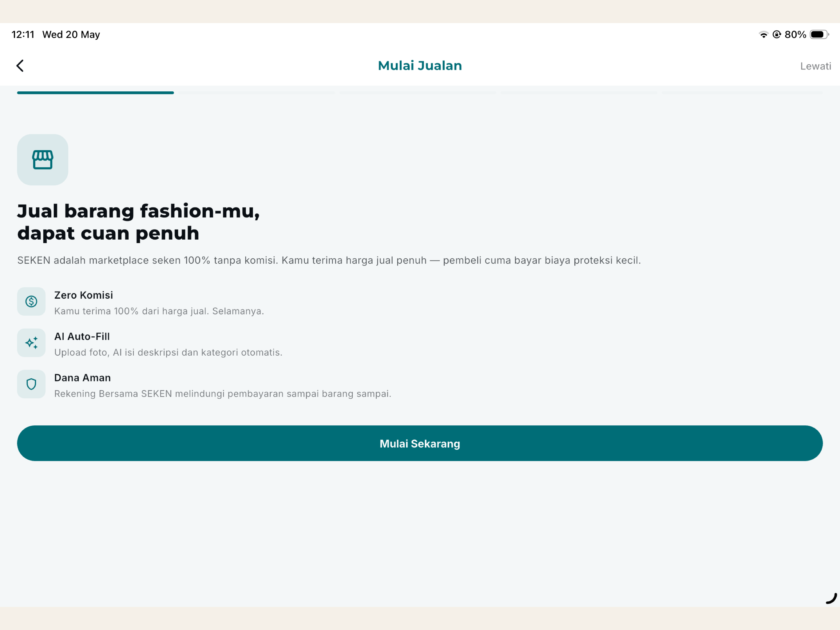This screenshot has width=840, height=630.
Task: Tap the headline 'Jual barang fashion-mu, dapat cuan penuh'
Action: (139, 222)
